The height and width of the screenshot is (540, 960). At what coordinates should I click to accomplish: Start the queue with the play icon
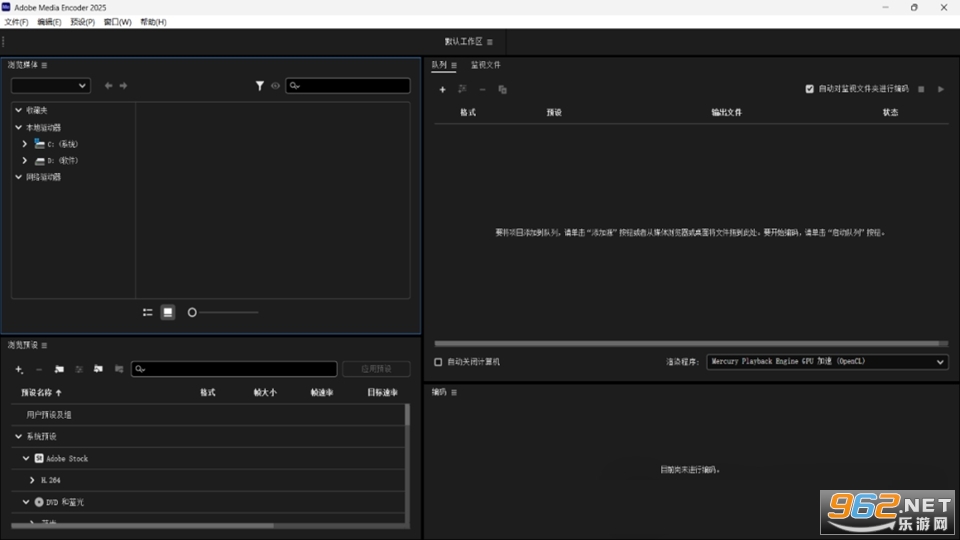(x=941, y=89)
